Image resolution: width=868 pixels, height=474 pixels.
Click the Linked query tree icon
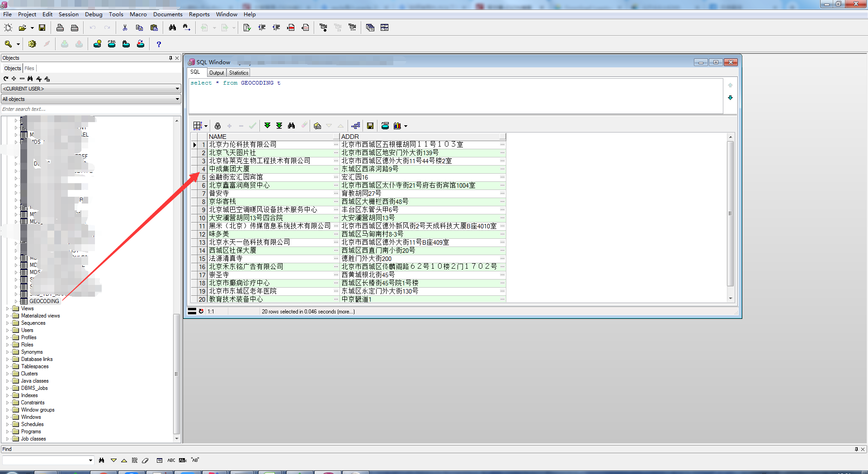[356, 126]
